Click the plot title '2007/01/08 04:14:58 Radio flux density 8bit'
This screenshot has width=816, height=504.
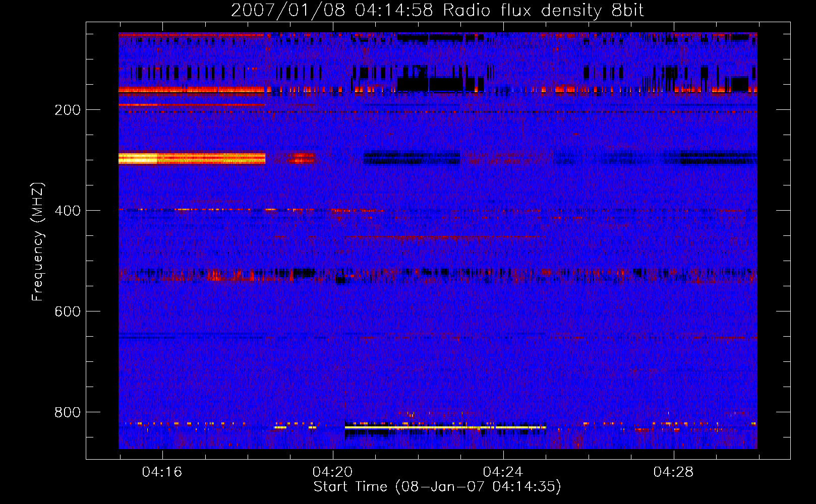(x=437, y=11)
